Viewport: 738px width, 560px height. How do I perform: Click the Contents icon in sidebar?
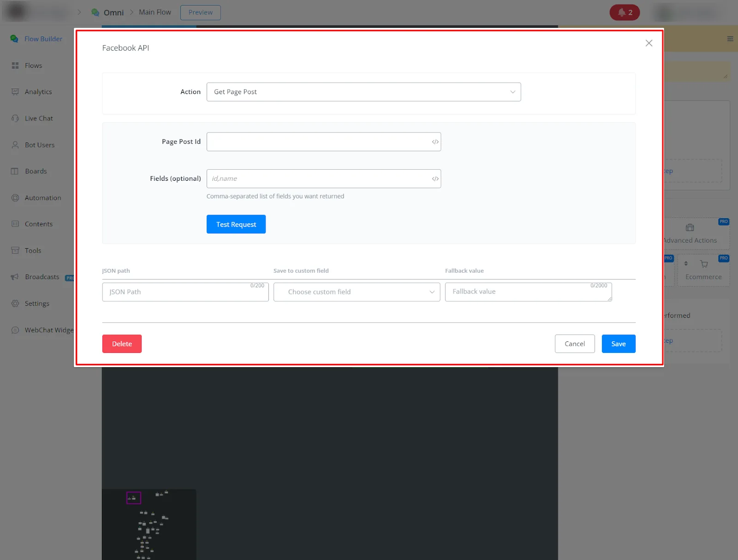(15, 224)
